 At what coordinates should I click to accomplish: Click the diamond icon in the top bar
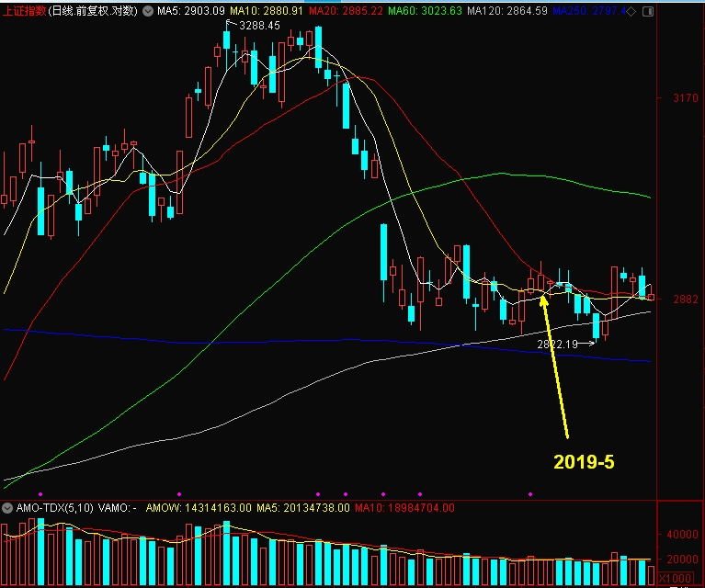click(x=631, y=12)
